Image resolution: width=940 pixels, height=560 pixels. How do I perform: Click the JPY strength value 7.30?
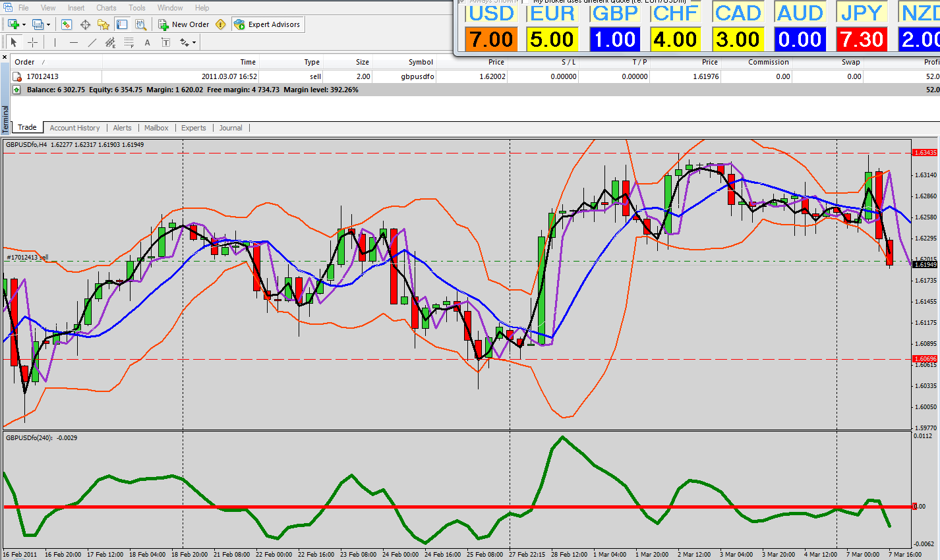[862, 39]
